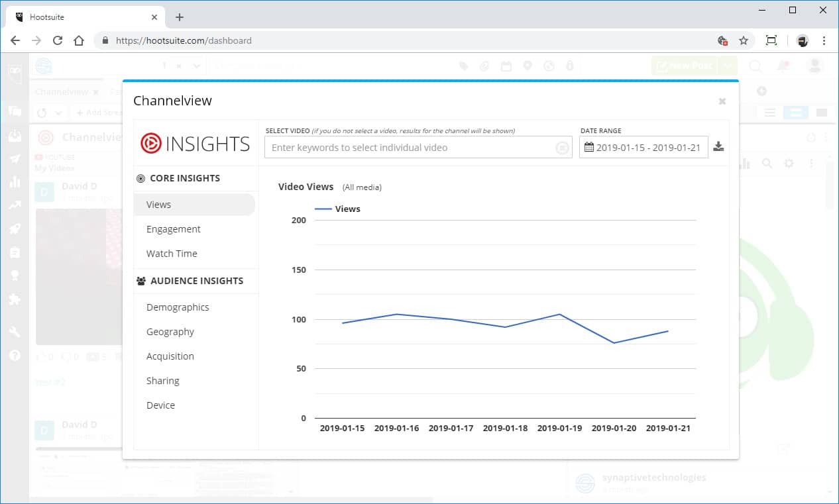Open Streams in the dimmed Hootsuite sidebar
Image resolution: width=839 pixels, height=504 pixels.
15,111
